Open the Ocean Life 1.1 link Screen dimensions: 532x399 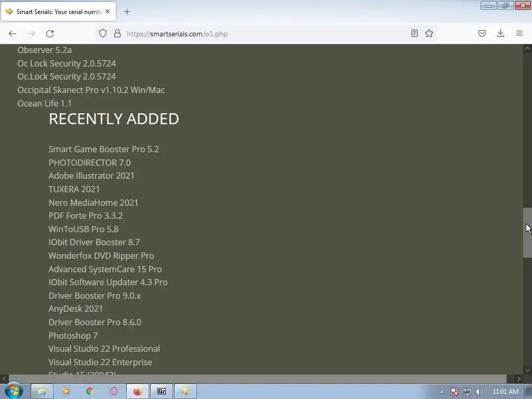click(x=45, y=103)
